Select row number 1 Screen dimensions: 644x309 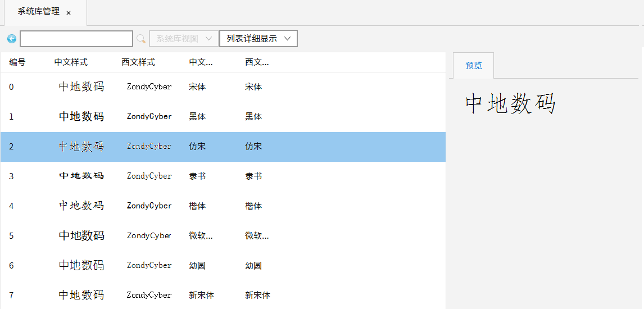[x=223, y=117]
